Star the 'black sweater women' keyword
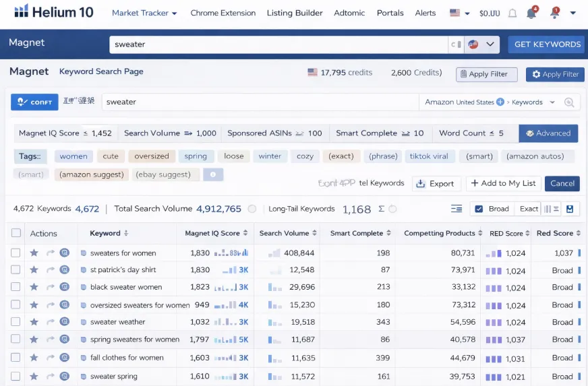The height and width of the screenshot is (386, 588). point(34,287)
